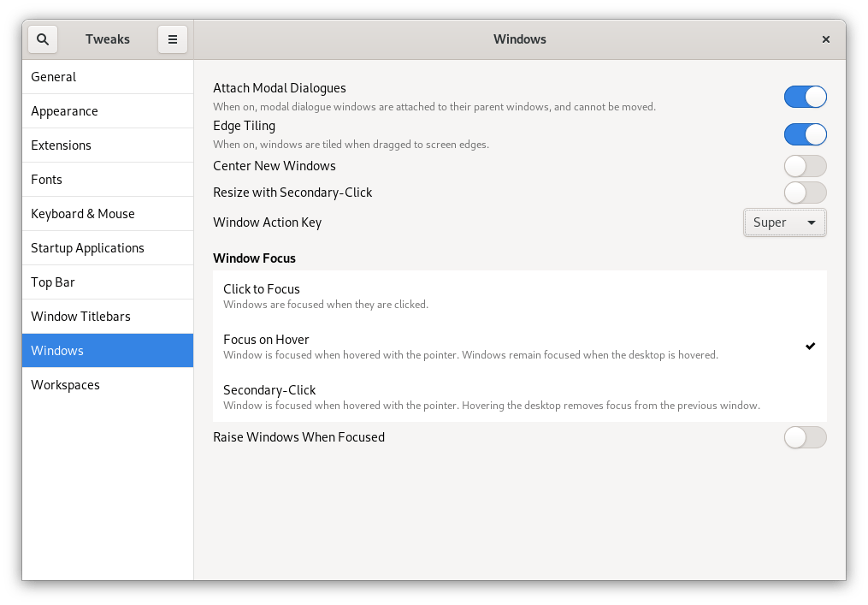Select Focus on Hover option

pyautogui.click(x=520, y=347)
